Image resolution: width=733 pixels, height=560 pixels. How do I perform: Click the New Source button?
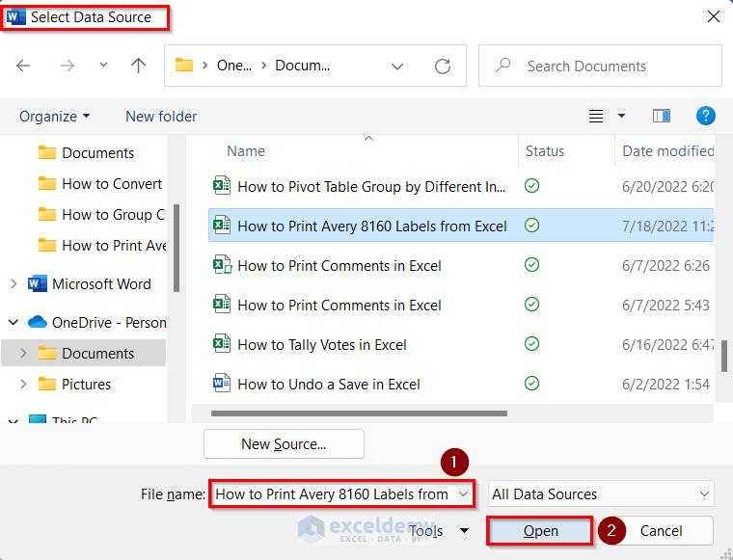284,443
